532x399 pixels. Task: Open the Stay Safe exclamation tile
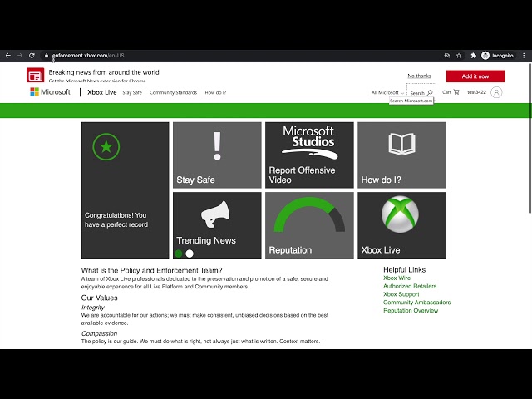pyautogui.click(x=217, y=155)
